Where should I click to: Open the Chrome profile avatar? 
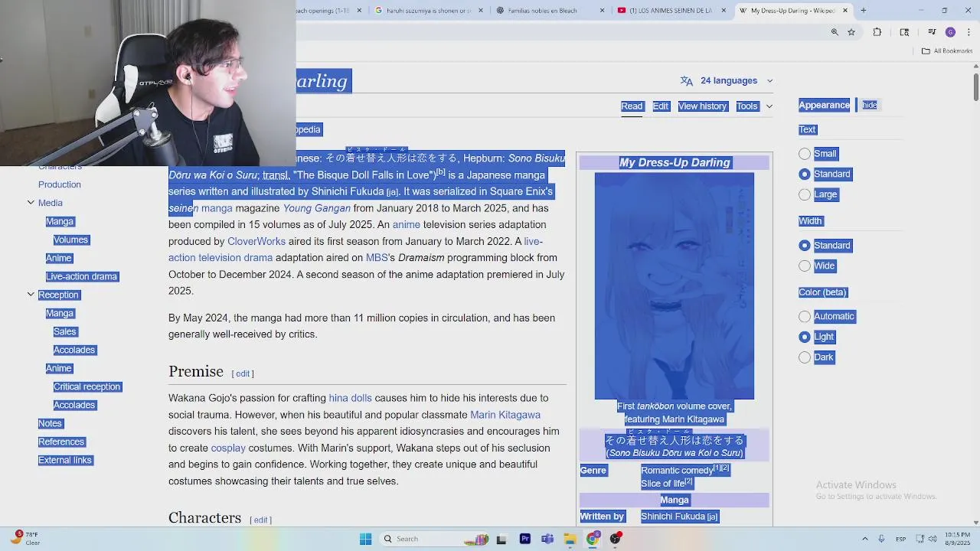pos(950,32)
